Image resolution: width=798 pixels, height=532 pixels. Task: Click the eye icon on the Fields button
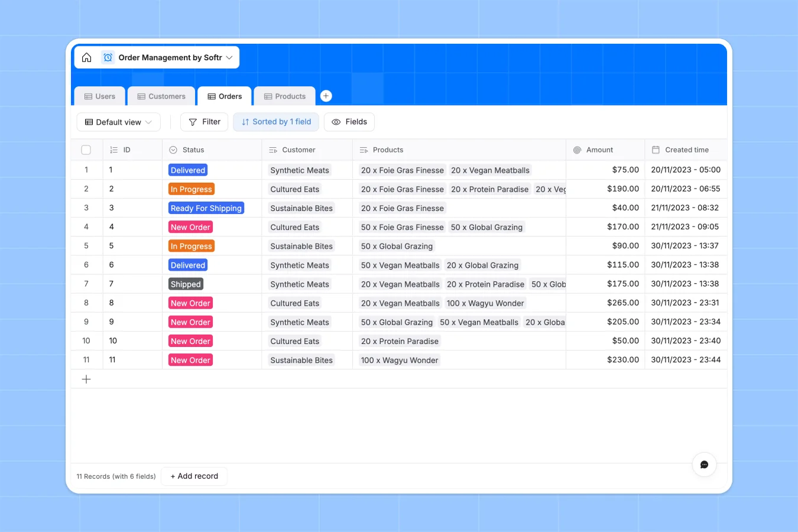point(335,122)
